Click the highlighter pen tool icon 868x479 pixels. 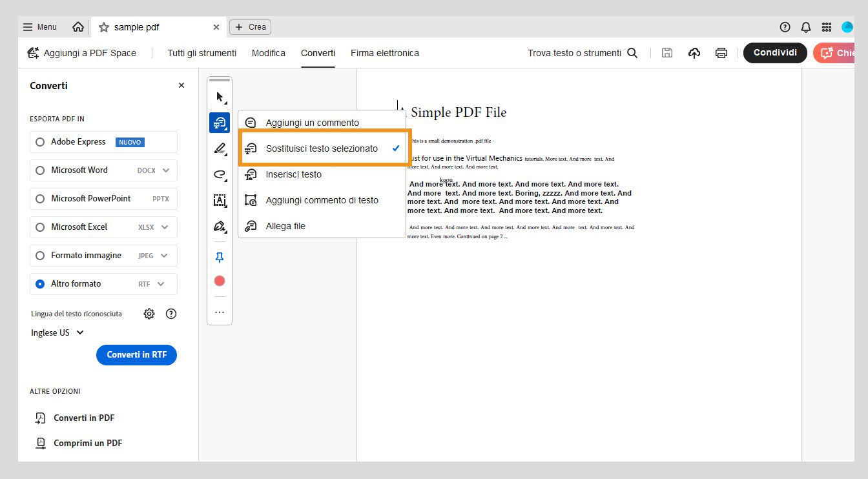(220, 149)
